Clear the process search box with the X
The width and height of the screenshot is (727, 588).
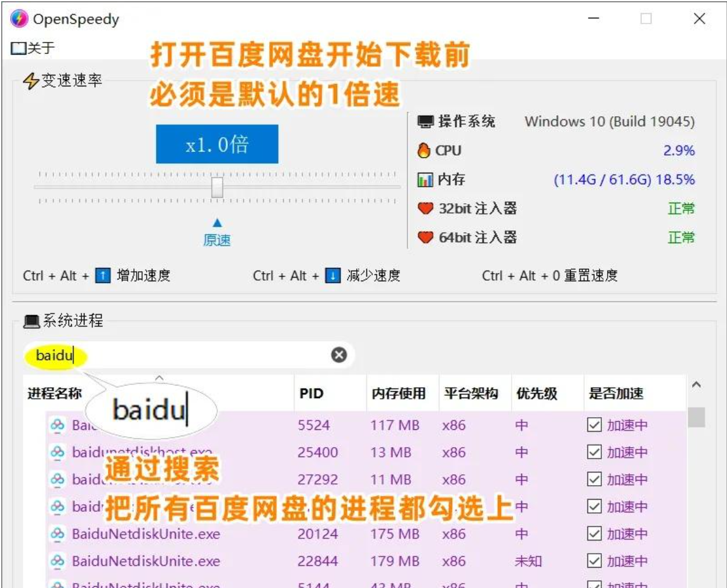(339, 355)
